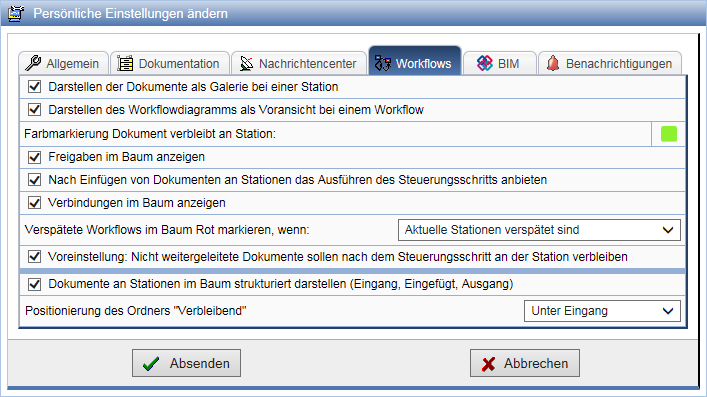
Task: Go to the Nachrichtencenter tab
Action: click(x=298, y=63)
